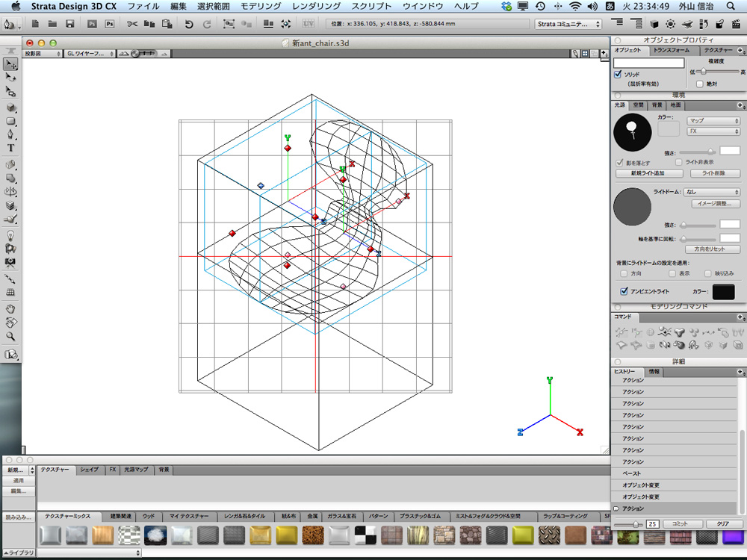Viewport: 747px width, 560px height.
Task: Click the ペースト history entry
Action: point(675,473)
